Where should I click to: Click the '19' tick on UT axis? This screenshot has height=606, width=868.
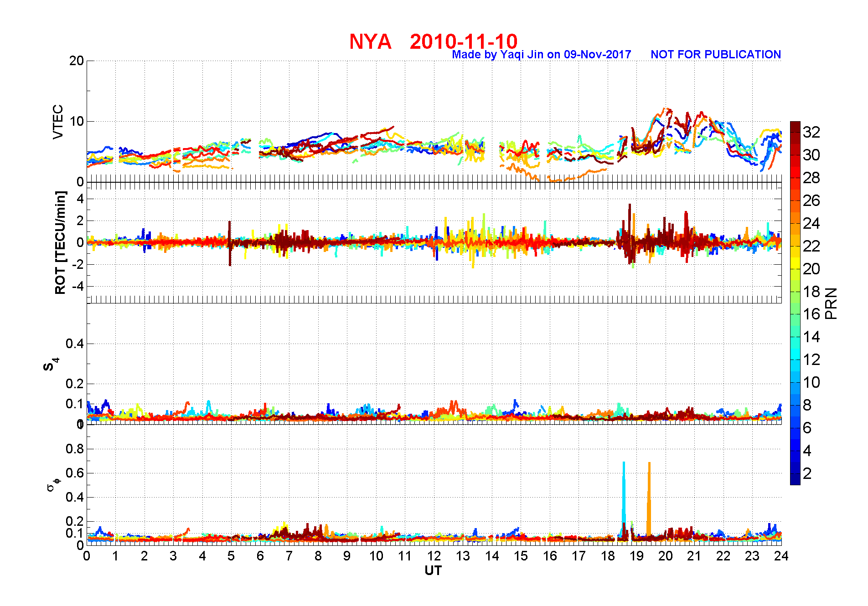pos(636,556)
